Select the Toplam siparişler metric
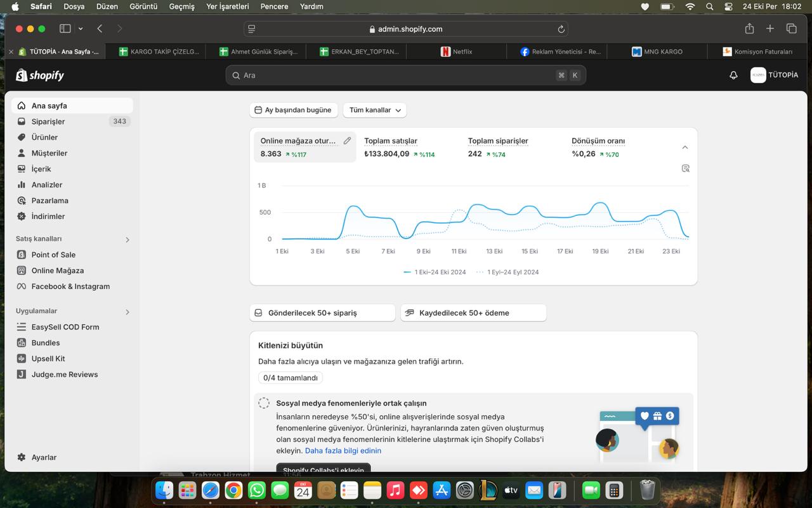Viewport: 812px width, 508px height. coord(513,147)
